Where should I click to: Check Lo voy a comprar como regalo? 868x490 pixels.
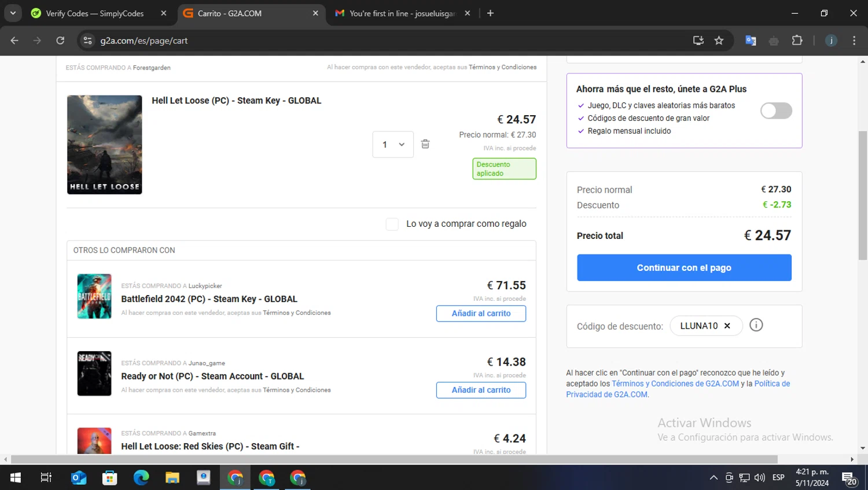tap(392, 224)
